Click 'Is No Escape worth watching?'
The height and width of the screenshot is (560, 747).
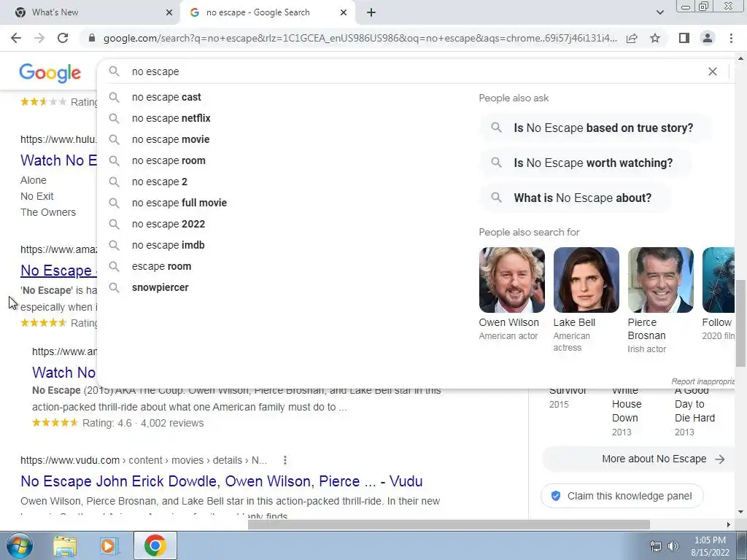586,163
